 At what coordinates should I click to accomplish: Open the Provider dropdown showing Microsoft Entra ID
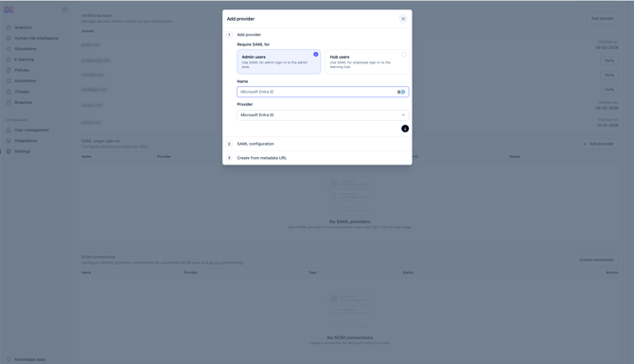pyautogui.click(x=323, y=115)
